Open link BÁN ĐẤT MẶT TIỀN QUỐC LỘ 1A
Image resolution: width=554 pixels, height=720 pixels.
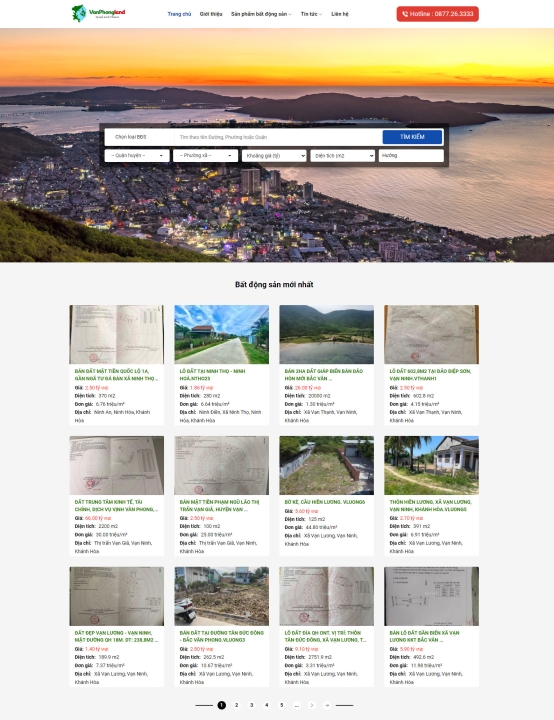click(x=116, y=375)
